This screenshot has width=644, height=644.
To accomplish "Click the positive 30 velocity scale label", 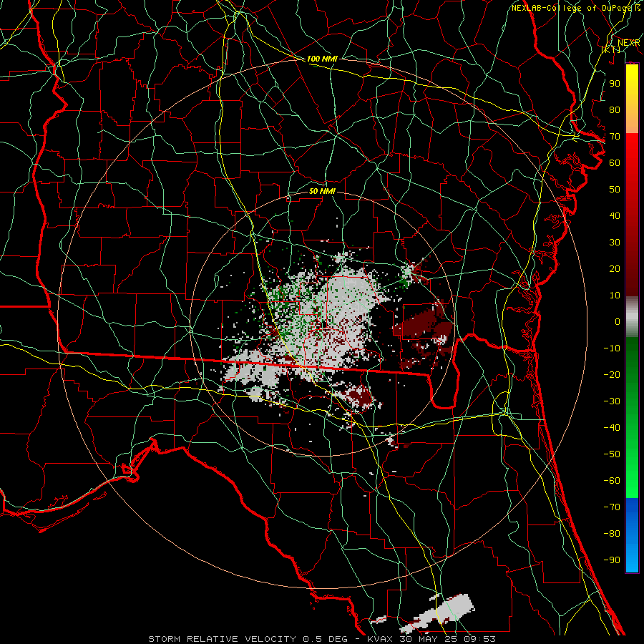I will click(x=615, y=243).
